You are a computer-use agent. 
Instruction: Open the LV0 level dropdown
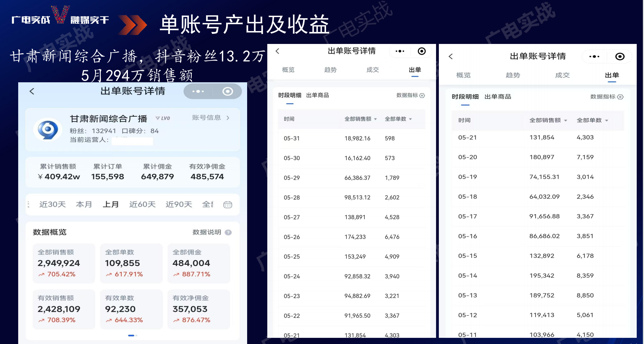click(163, 118)
